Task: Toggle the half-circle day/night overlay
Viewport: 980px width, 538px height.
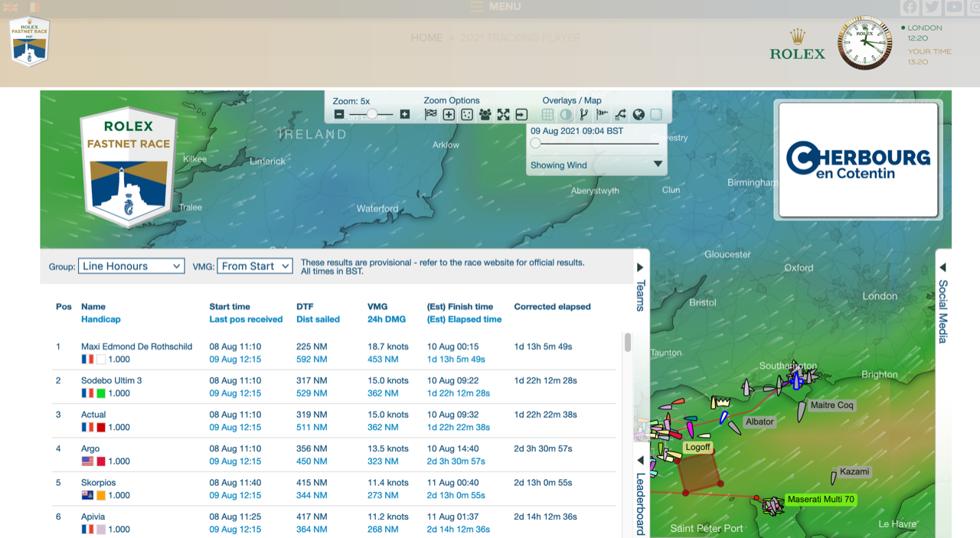Action: tap(566, 115)
